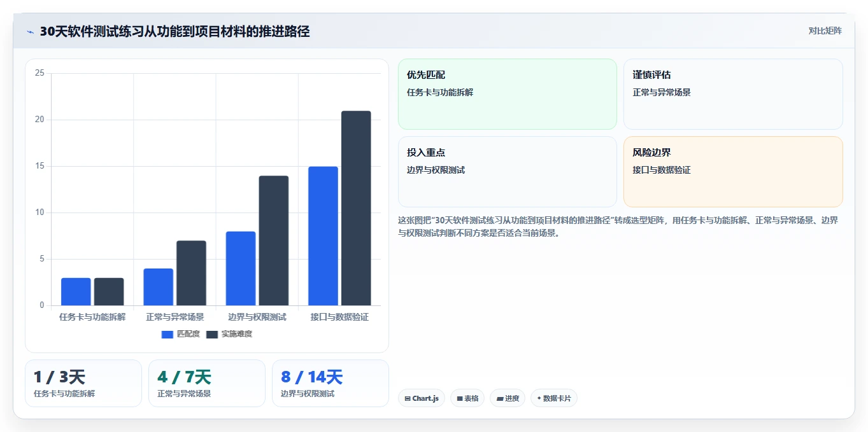Select the 进度 tag chip

[x=508, y=398]
